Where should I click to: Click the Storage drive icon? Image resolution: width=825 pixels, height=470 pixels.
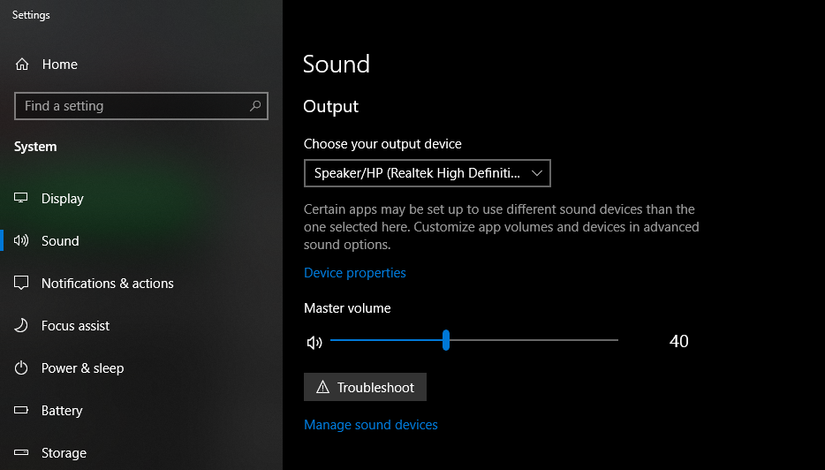(21, 452)
